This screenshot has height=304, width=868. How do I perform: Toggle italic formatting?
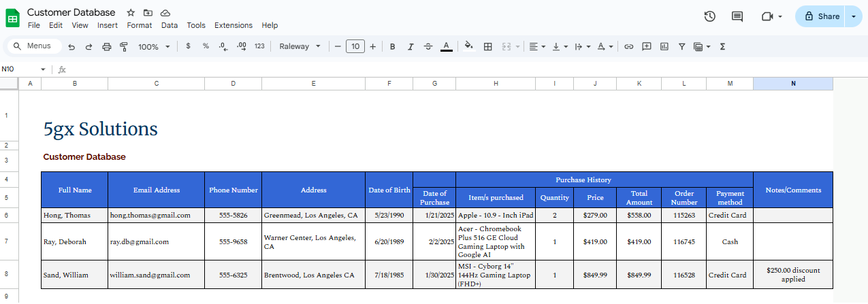pyautogui.click(x=410, y=46)
